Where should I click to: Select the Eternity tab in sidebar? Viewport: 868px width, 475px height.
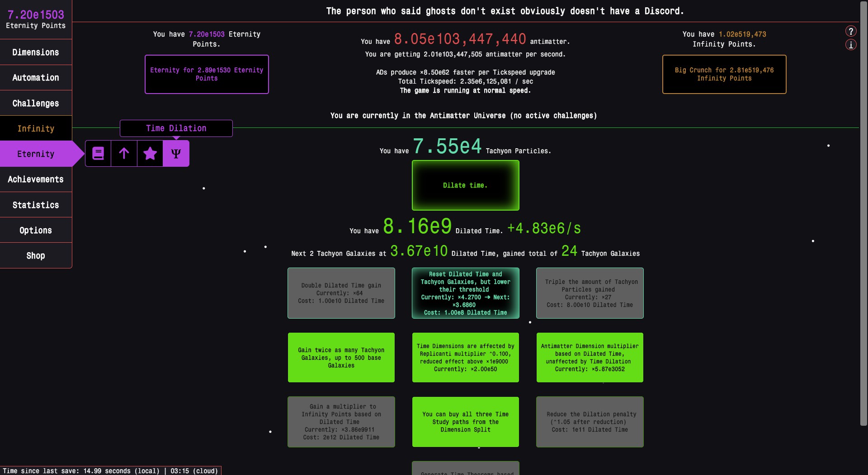pos(36,154)
